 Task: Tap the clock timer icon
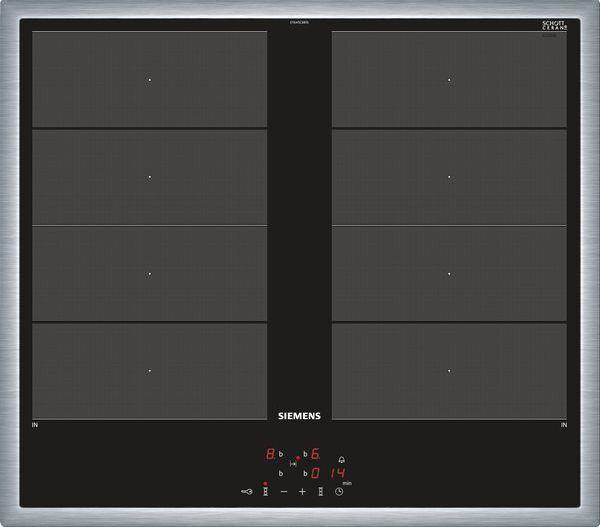point(339,492)
